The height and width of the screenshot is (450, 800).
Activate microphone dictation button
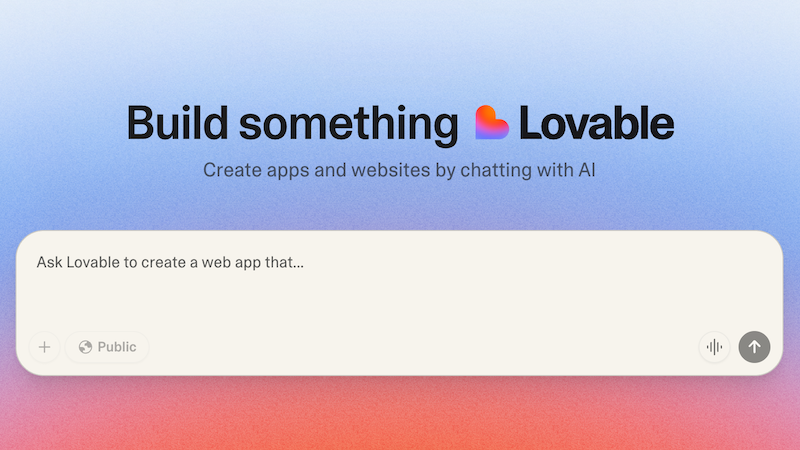click(714, 347)
